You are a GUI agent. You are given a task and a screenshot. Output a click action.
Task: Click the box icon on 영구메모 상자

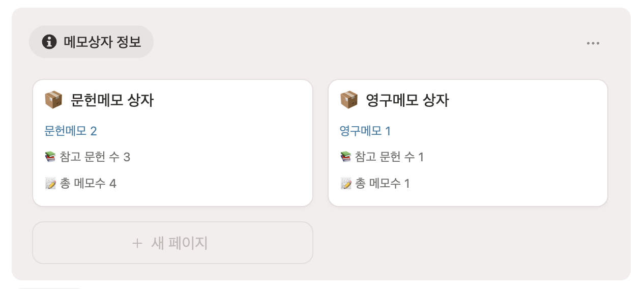tap(348, 100)
